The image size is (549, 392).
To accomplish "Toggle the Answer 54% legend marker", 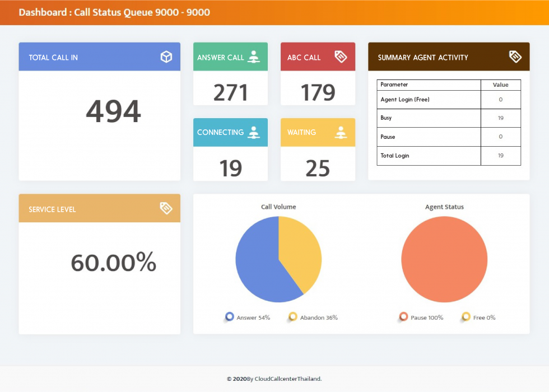I will (x=230, y=317).
